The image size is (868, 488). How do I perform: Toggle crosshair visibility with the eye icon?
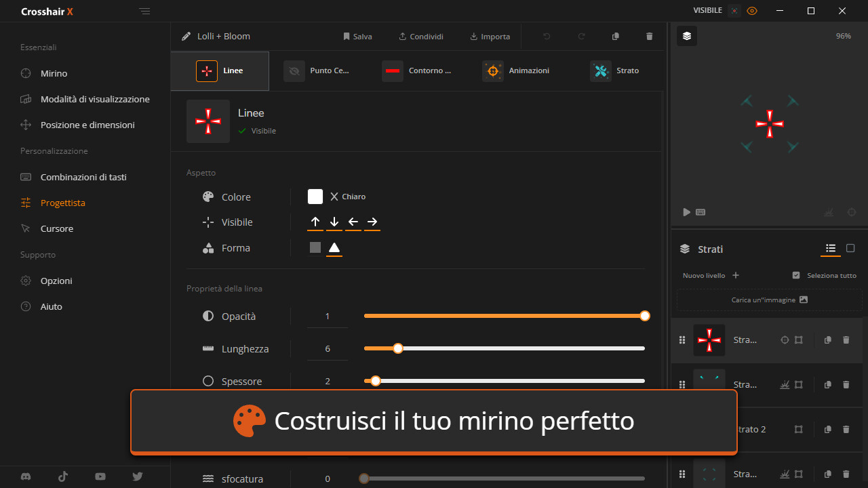(x=751, y=11)
